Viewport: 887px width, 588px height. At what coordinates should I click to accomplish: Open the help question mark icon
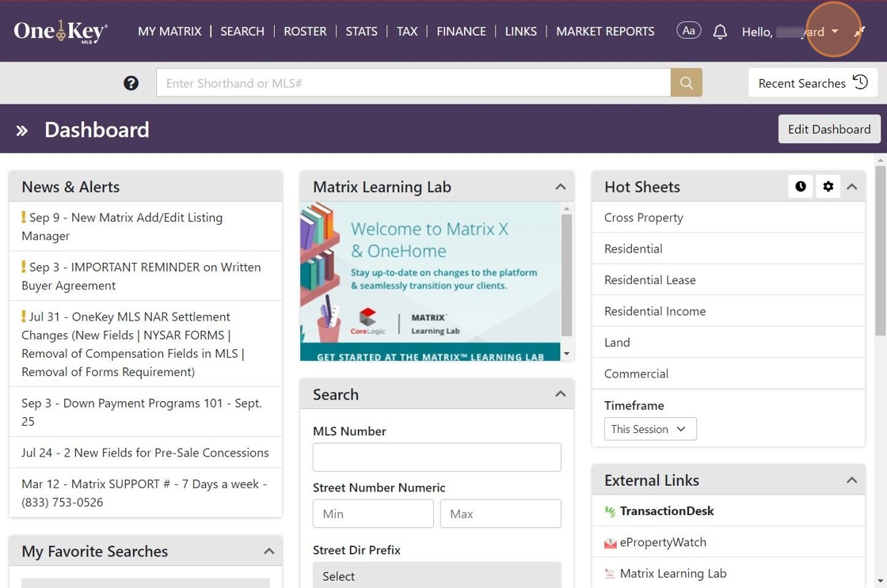click(131, 83)
